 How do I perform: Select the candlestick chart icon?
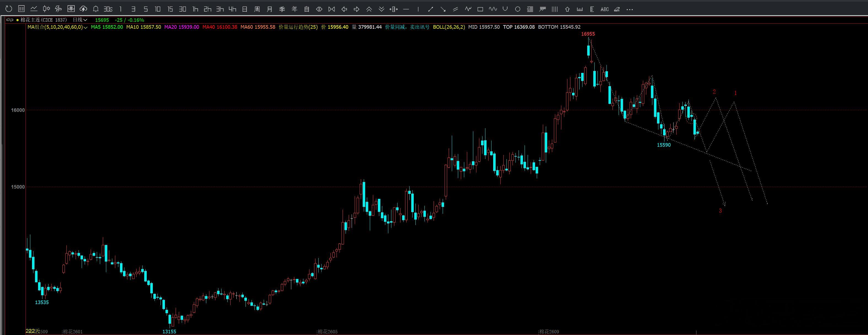46,9
